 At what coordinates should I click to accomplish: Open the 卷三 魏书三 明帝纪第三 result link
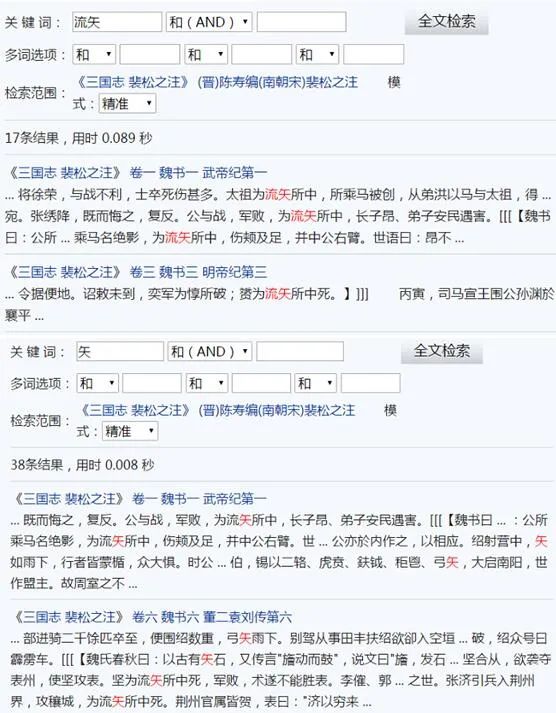199,272
